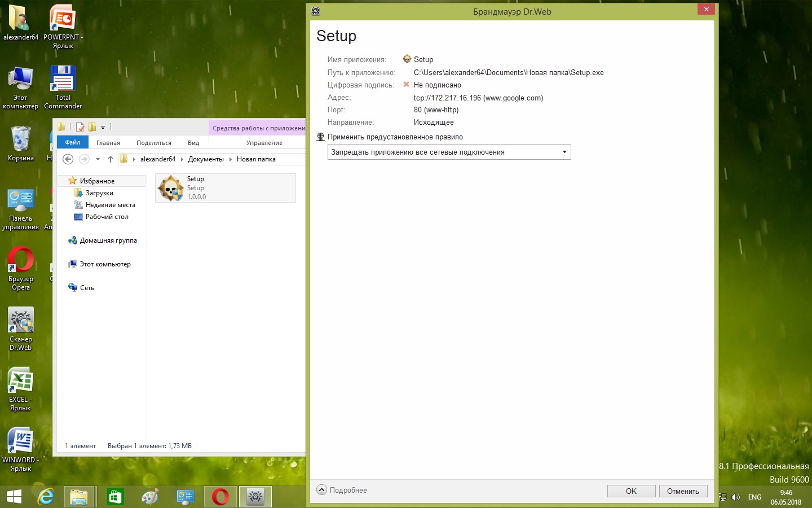Click the Средства работы с приложениями contextual tab
Image resolution: width=812 pixels, height=508 pixels.
tap(258, 128)
